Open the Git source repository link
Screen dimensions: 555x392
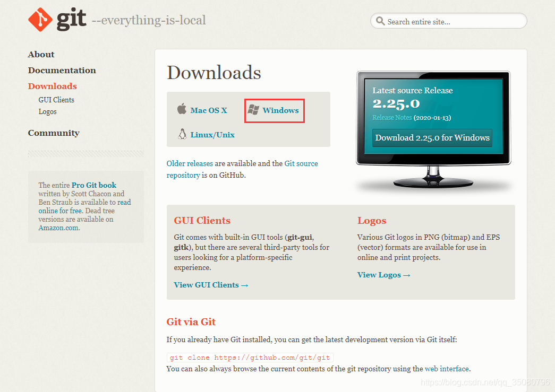point(242,169)
